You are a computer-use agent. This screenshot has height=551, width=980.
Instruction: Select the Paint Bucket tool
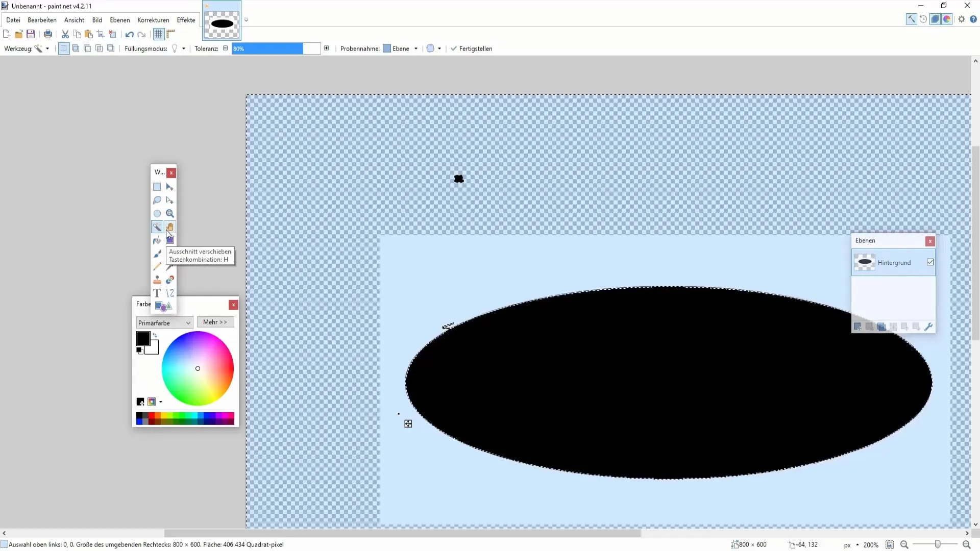157,240
